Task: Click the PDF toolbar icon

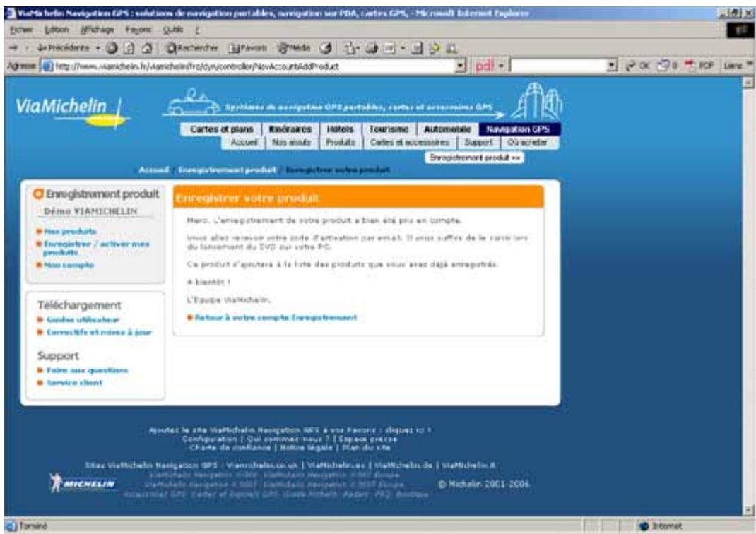Action: pyautogui.click(x=699, y=66)
